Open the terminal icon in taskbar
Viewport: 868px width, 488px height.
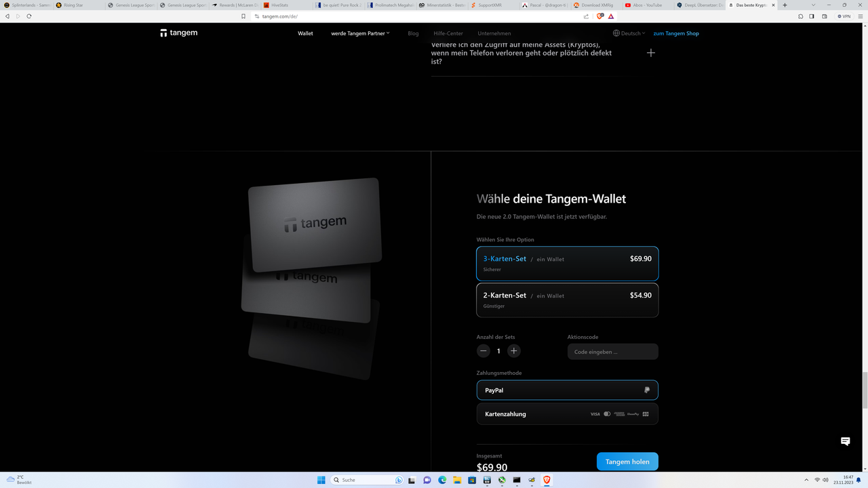(517, 480)
